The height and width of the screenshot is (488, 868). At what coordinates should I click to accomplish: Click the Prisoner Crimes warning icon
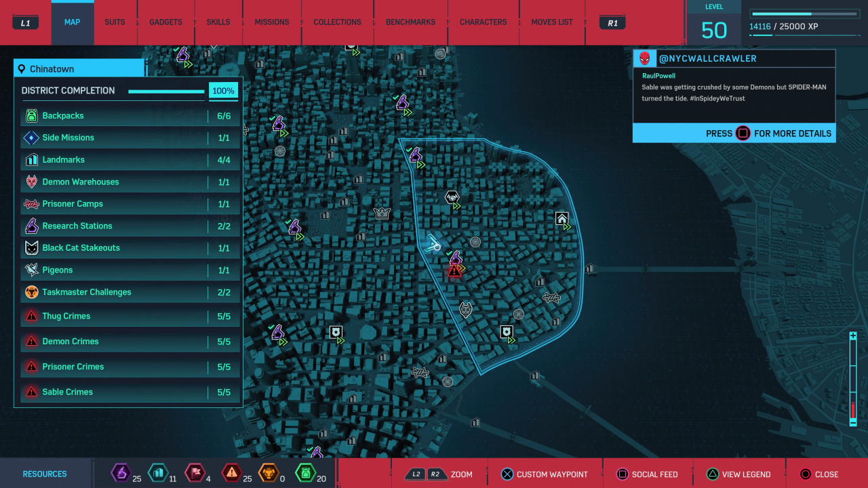click(x=31, y=366)
